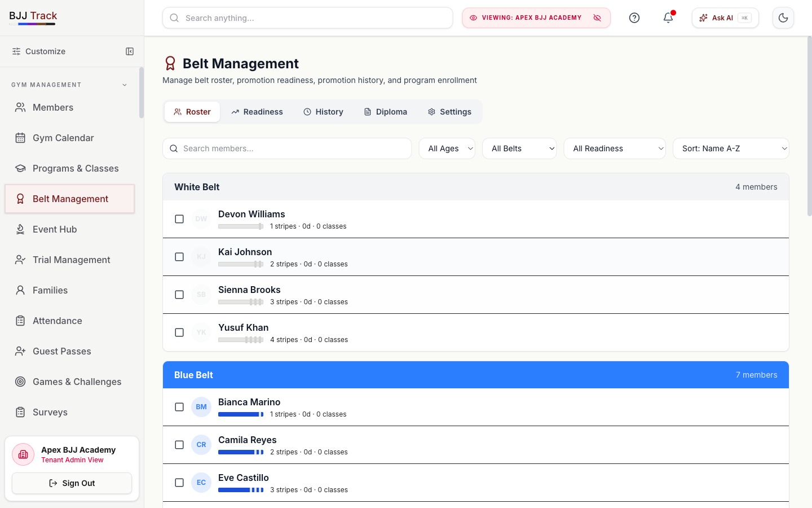Focus the Search anything field
Viewport: 812px width, 508px height.
point(308,18)
